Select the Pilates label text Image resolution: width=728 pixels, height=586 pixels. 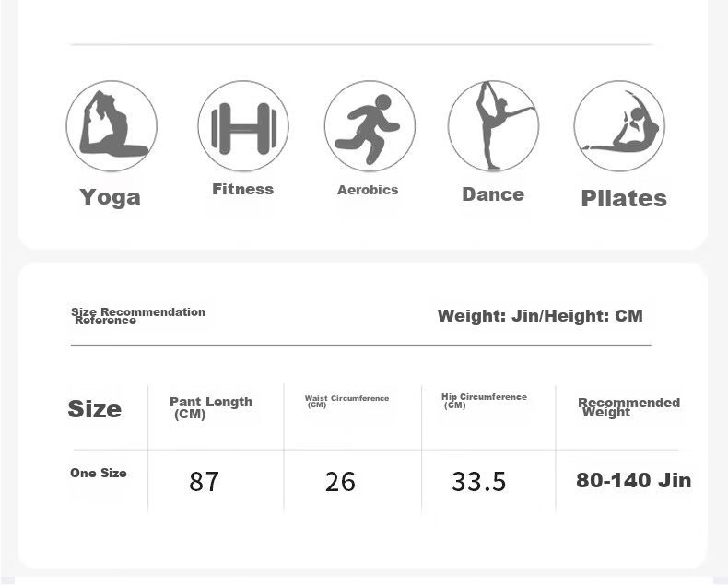(624, 198)
